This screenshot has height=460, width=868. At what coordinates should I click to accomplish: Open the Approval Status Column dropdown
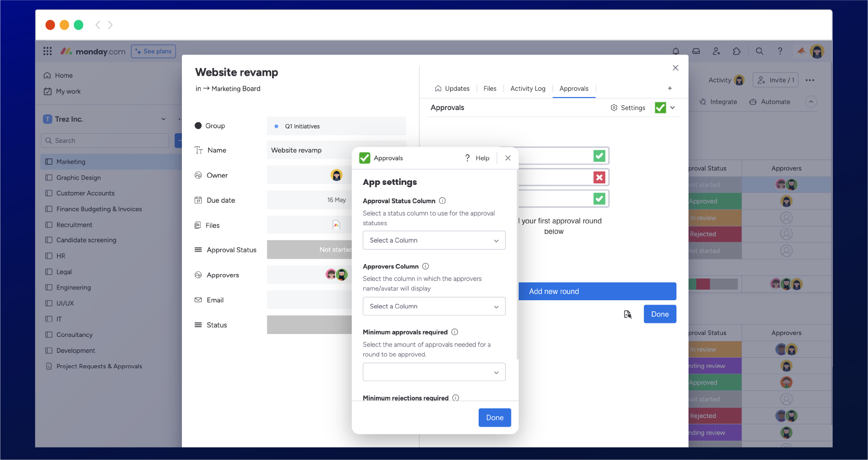click(433, 240)
